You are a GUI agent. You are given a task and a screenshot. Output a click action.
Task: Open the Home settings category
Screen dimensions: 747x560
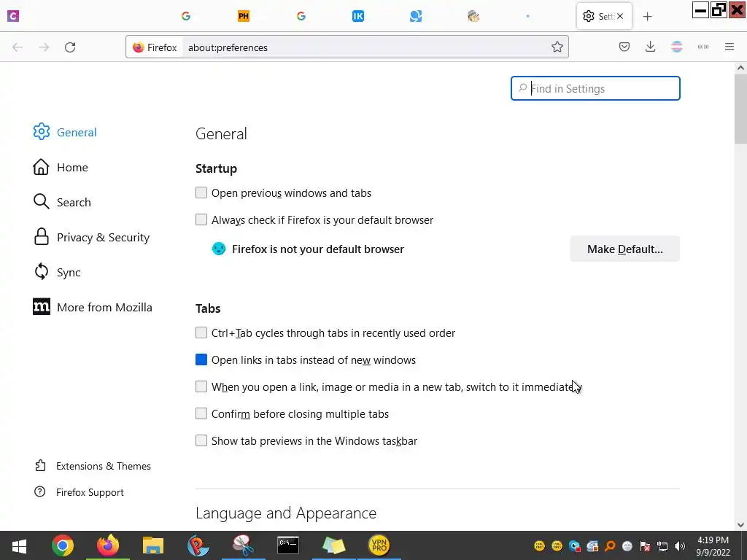[61, 167]
